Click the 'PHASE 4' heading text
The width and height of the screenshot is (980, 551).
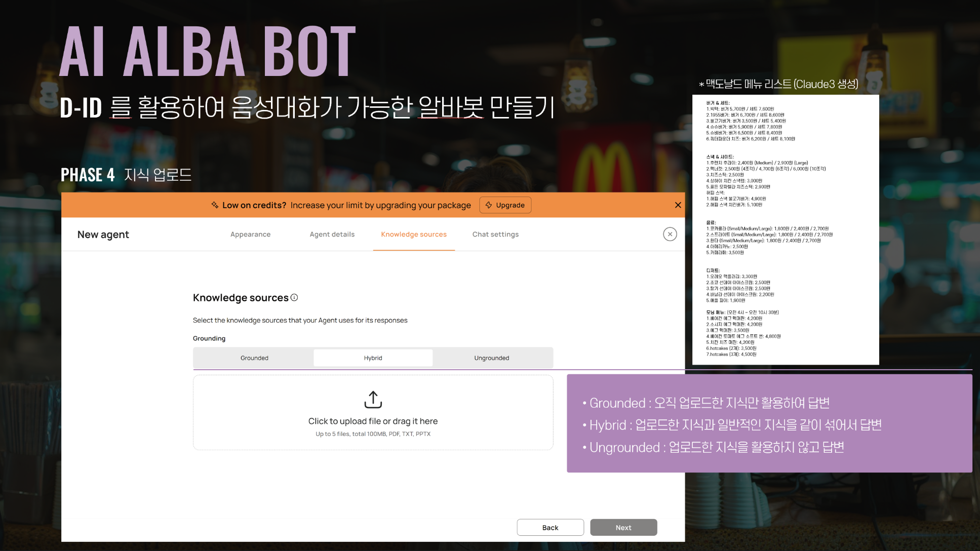[x=88, y=175]
